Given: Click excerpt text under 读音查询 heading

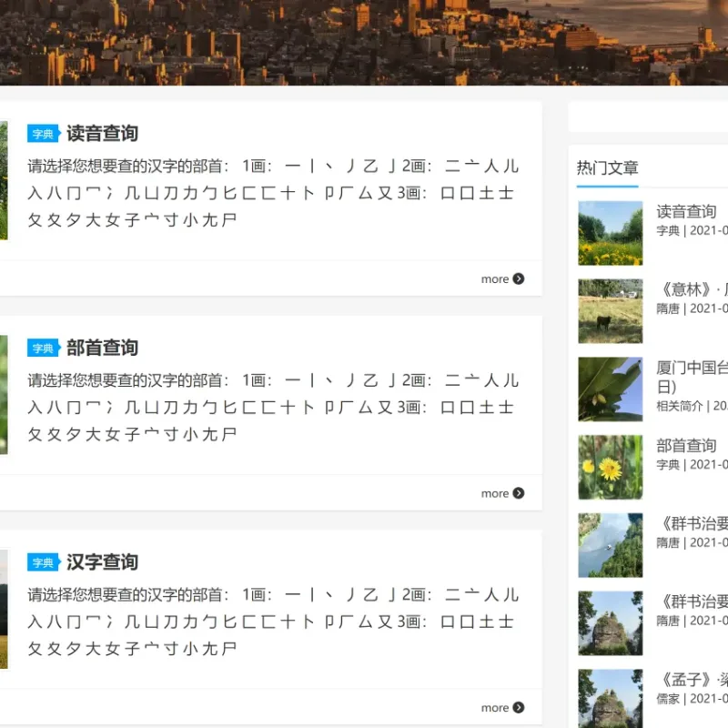Looking at the screenshot, I should (273, 193).
